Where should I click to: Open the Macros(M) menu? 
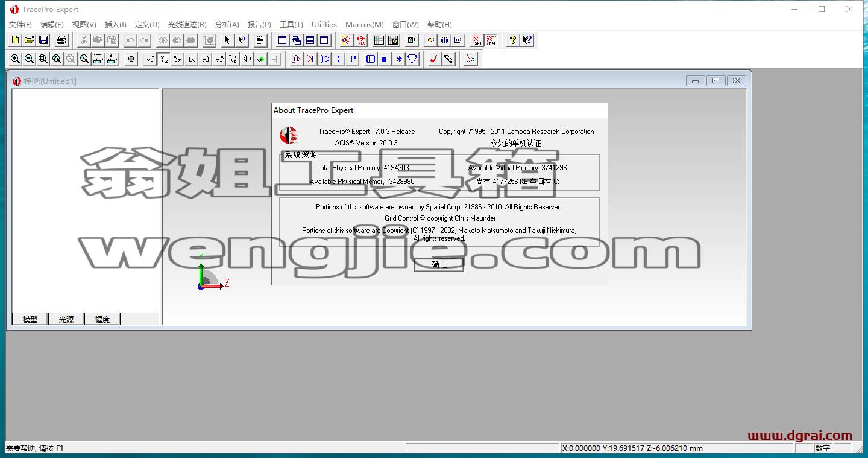click(364, 25)
